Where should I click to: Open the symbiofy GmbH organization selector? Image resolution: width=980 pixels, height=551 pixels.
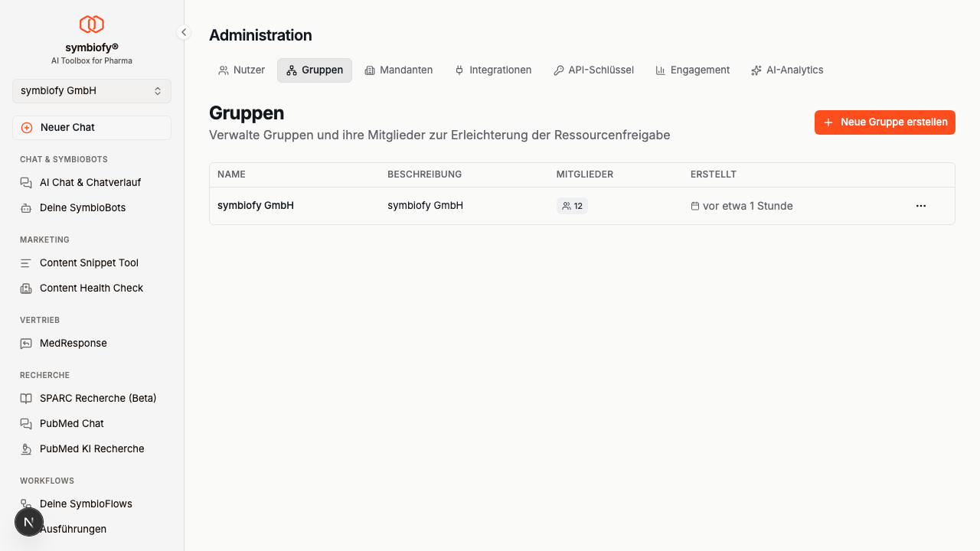point(91,90)
